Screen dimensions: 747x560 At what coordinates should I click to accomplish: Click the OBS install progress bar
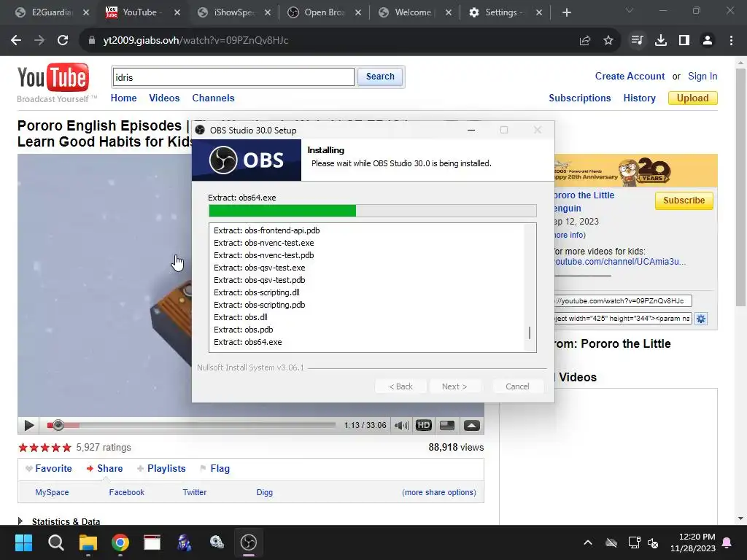click(373, 211)
